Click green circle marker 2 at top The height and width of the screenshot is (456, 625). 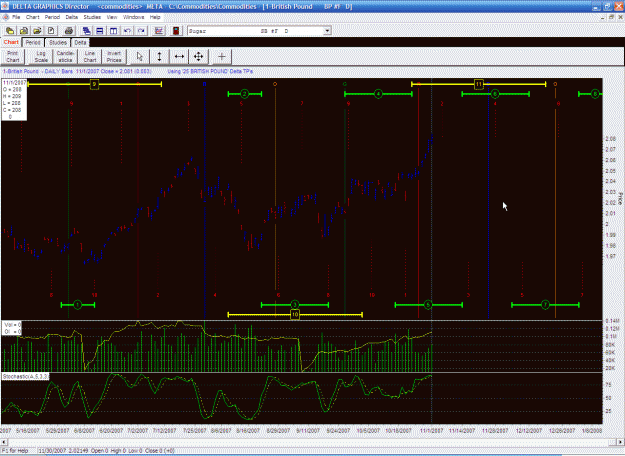[244, 94]
